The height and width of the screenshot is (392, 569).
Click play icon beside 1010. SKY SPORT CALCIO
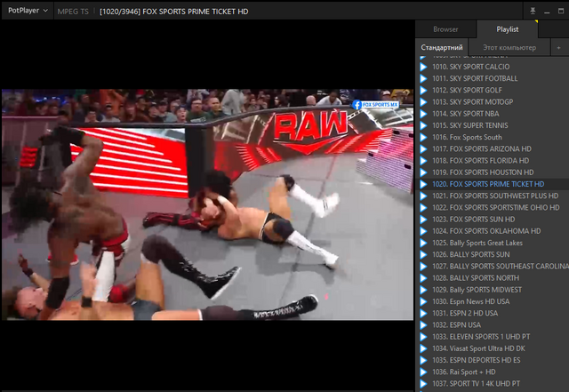[x=423, y=67]
